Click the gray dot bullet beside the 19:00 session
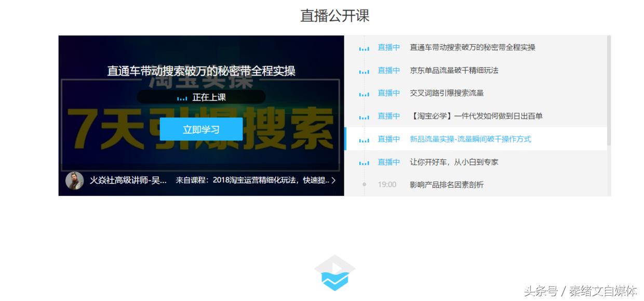 coord(364,185)
